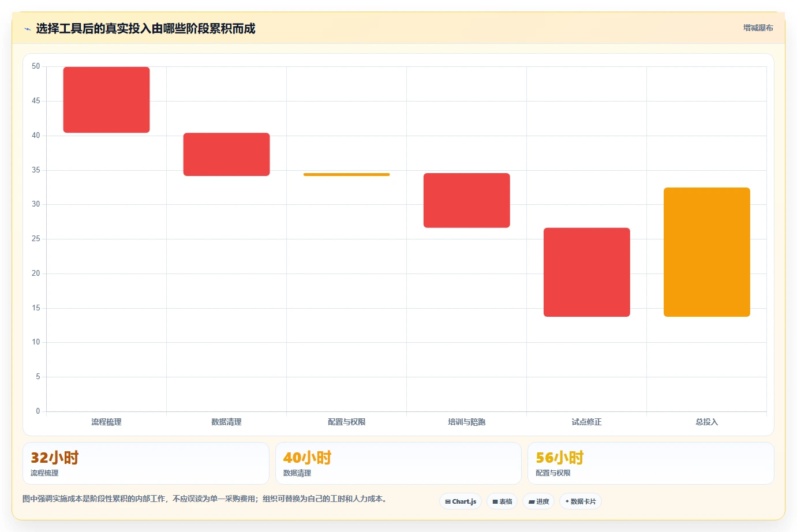Screen dimensions: 797x532
Task: Click the thin orange 配置与权限 bar
Action: click(x=347, y=174)
